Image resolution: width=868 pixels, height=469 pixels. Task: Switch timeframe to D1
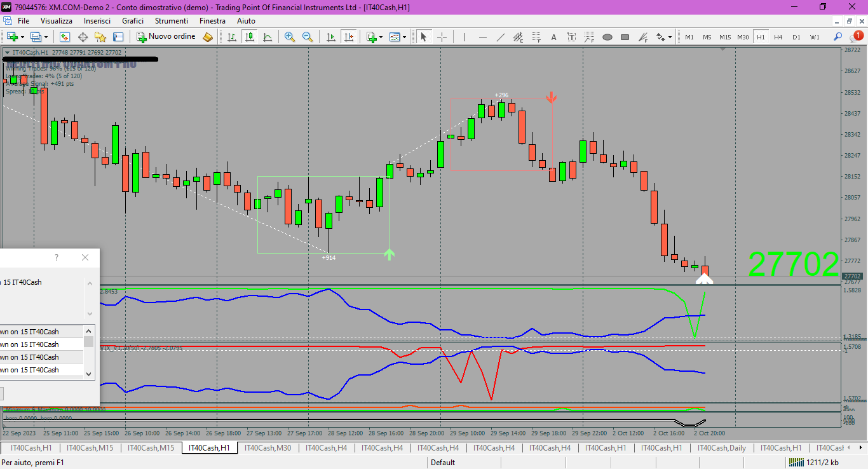pyautogui.click(x=796, y=37)
